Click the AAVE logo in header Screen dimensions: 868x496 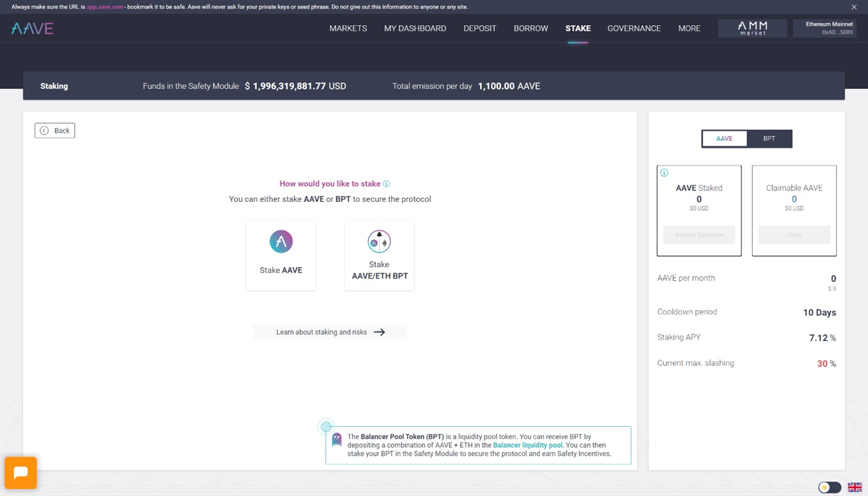coord(32,28)
